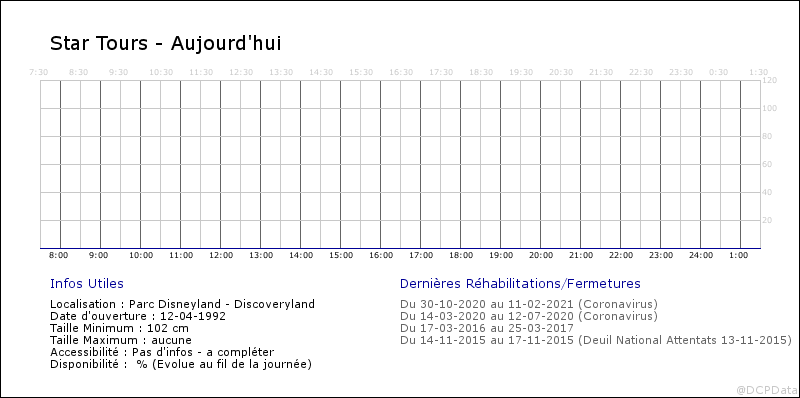Click the Star Tours - Aujourd'hui title
The height and width of the screenshot is (398, 800).
[x=165, y=44]
